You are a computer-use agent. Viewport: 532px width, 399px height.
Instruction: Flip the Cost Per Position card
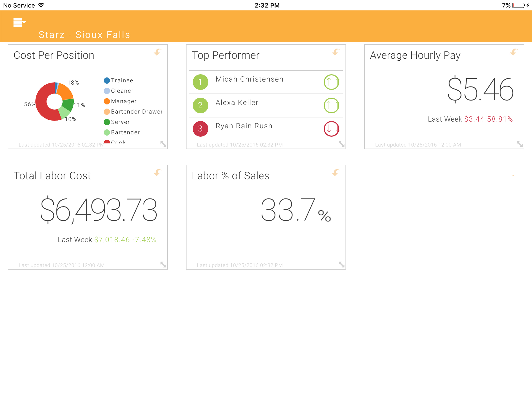158,52
